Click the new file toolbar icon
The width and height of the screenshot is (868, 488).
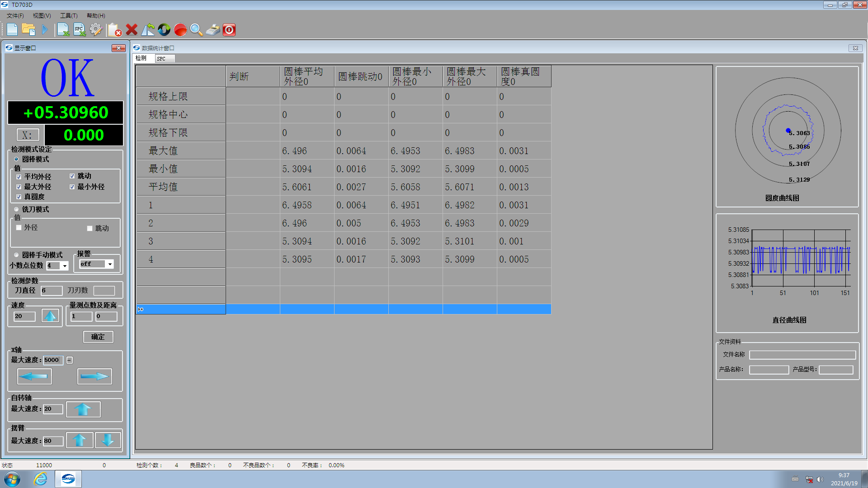click(12, 30)
